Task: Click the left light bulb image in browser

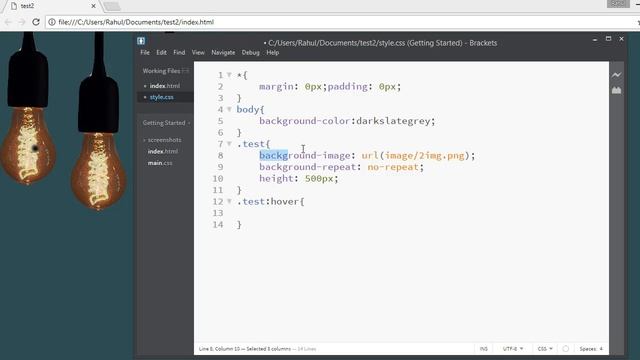Action: click(x=28, y=109)
